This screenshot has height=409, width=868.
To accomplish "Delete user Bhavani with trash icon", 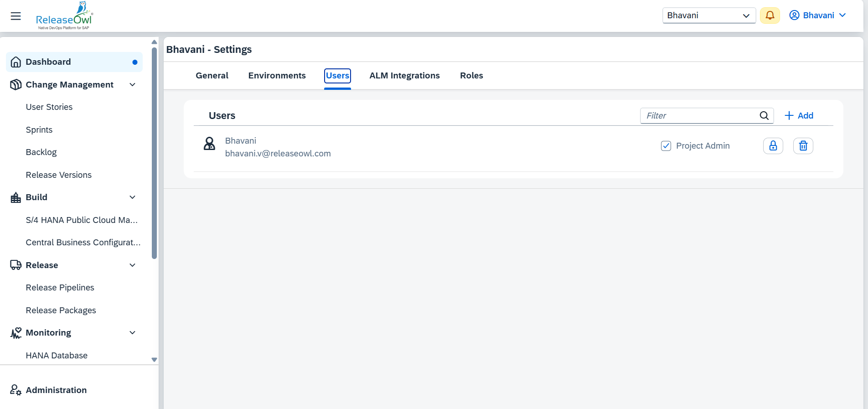I will point(803,146).
